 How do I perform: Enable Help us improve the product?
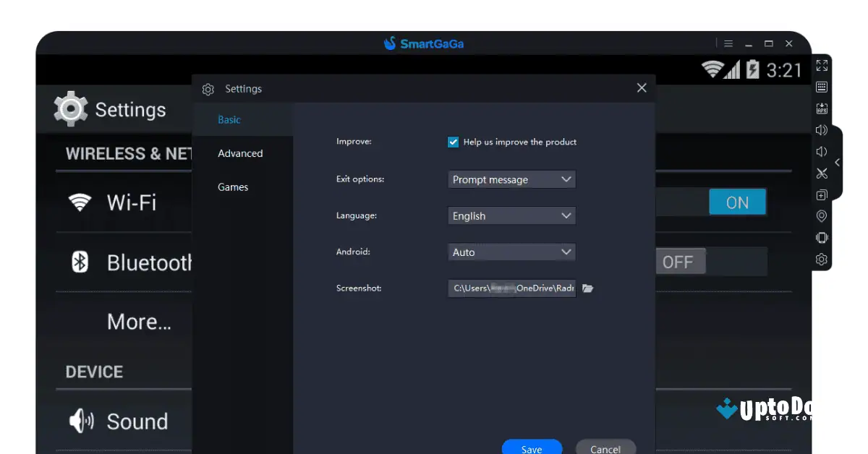coord(453,142)
